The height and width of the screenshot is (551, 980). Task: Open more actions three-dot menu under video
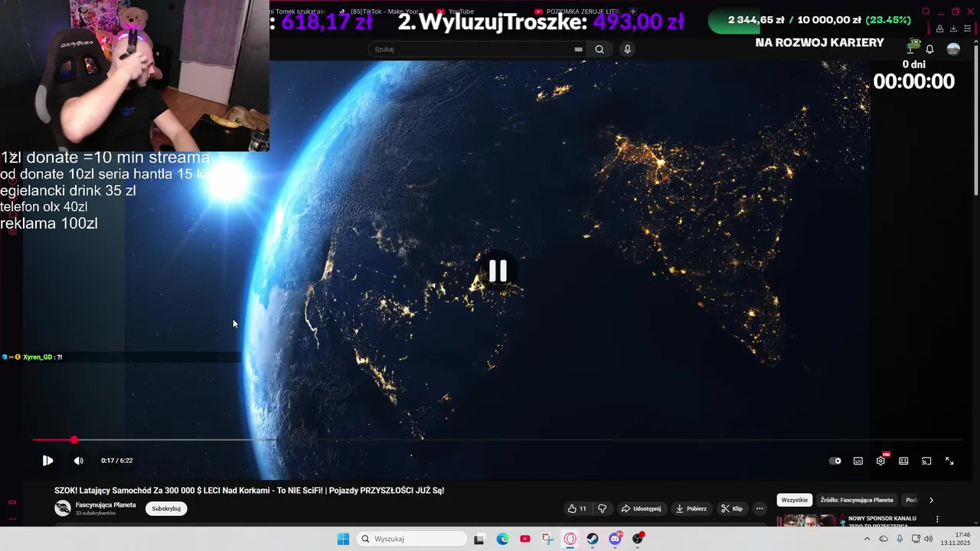point(759,508)
